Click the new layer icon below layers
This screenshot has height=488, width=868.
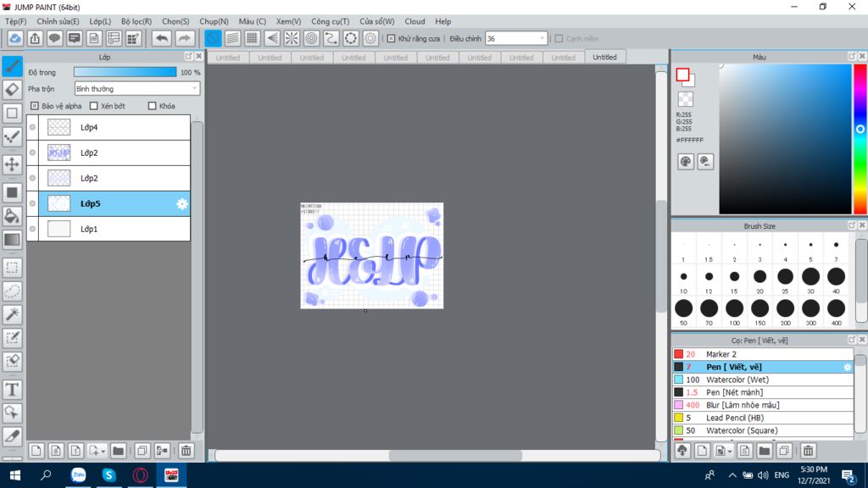[x=36, y=451]
